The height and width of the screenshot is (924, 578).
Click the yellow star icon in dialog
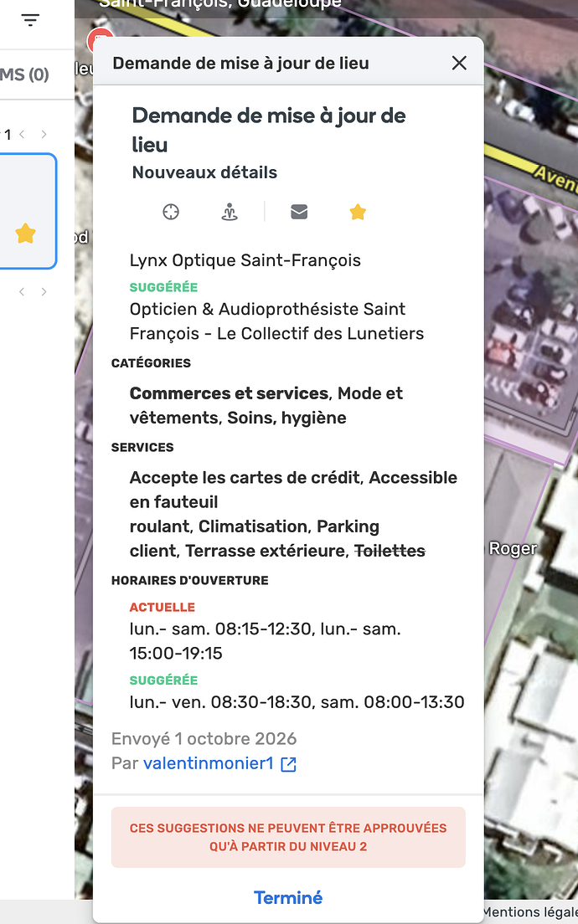click(358, 212)
